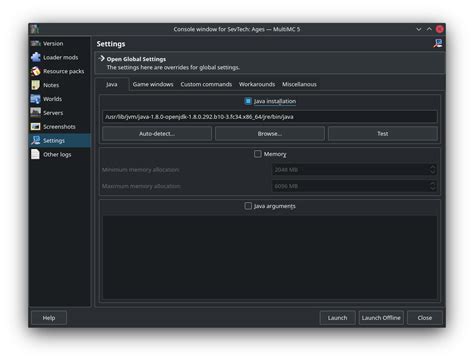Click the settings icon at top right of the page
The image size is (474, 361).
point(438,44)
